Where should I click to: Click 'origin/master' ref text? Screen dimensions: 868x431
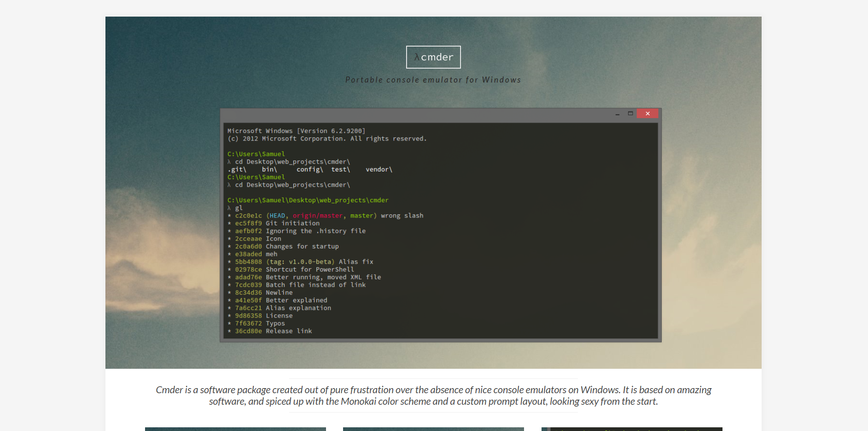coord(318,216)
